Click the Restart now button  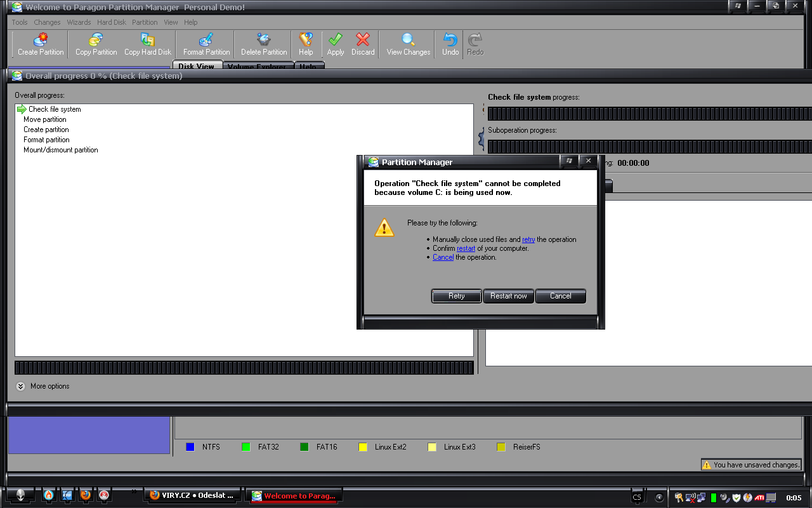point(508,296)
